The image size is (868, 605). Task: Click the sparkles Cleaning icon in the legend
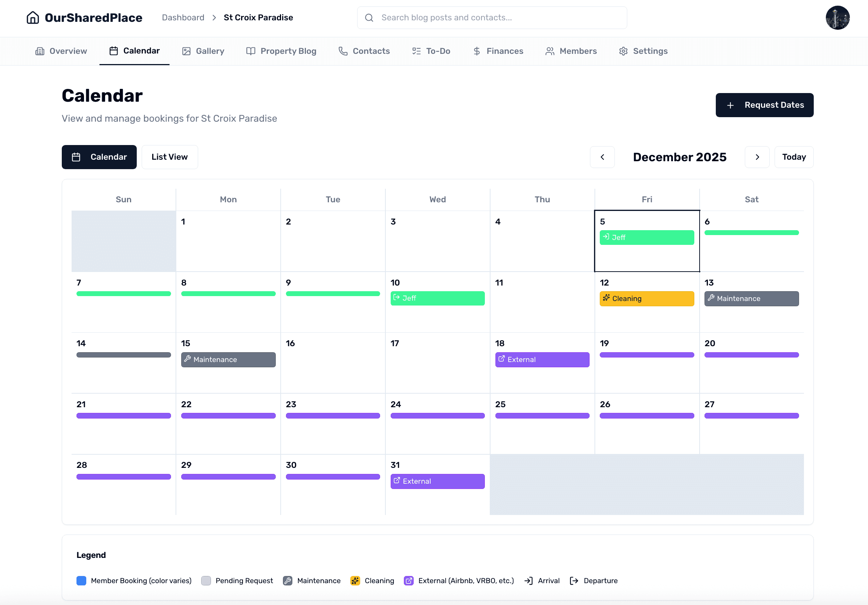click(x=355, y=581)
